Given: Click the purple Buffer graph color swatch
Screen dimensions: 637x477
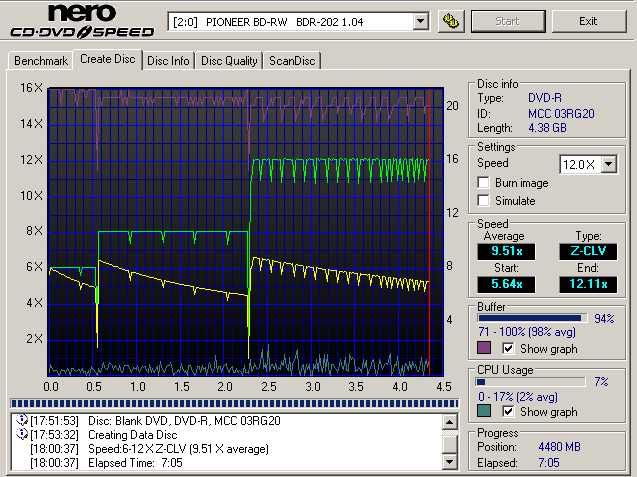Looking at the screenshot, I should [484, 348].
